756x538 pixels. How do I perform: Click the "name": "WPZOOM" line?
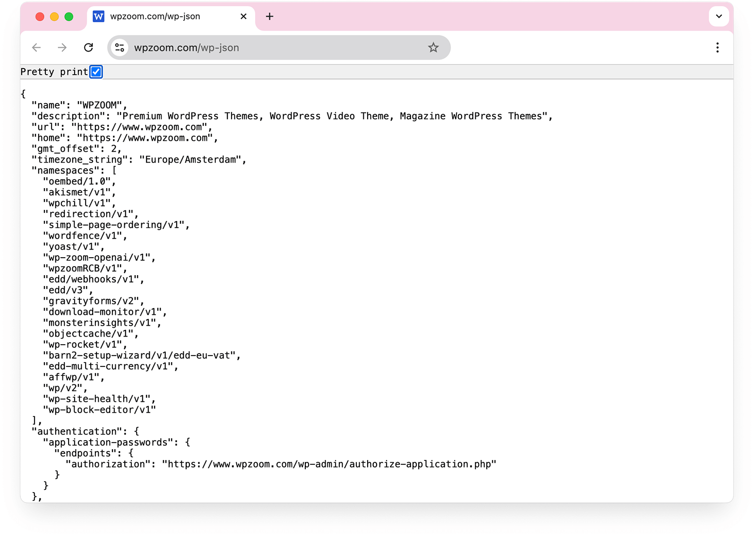point(79,105)
